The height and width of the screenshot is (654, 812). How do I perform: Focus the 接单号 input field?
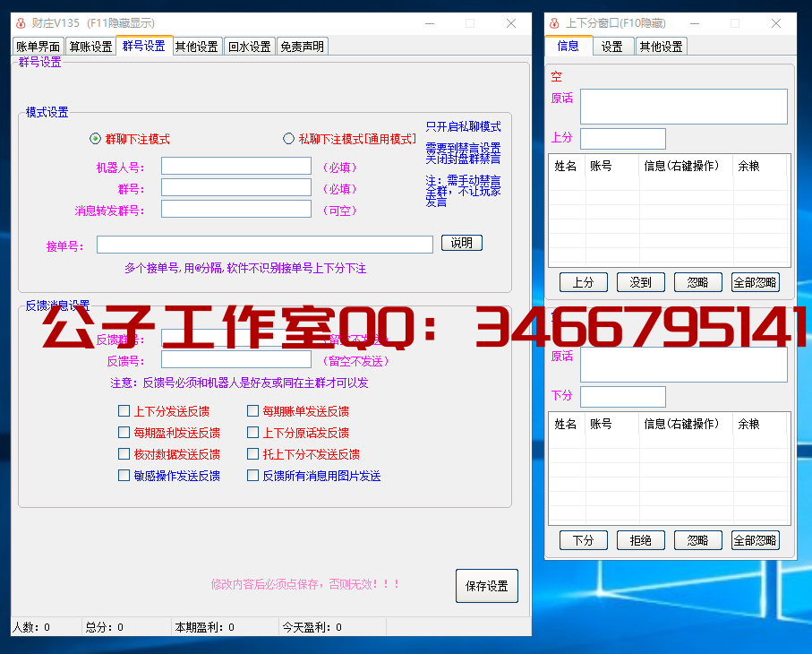(265, 245)
